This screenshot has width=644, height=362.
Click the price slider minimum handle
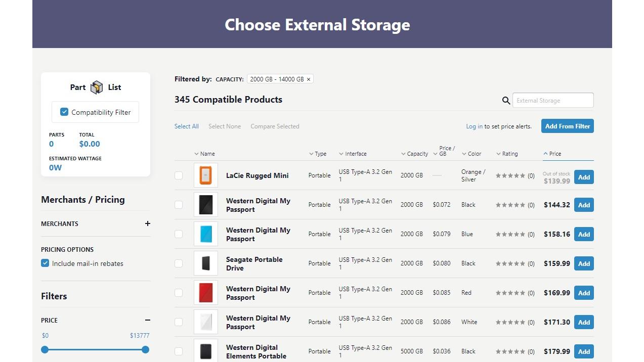45,349
